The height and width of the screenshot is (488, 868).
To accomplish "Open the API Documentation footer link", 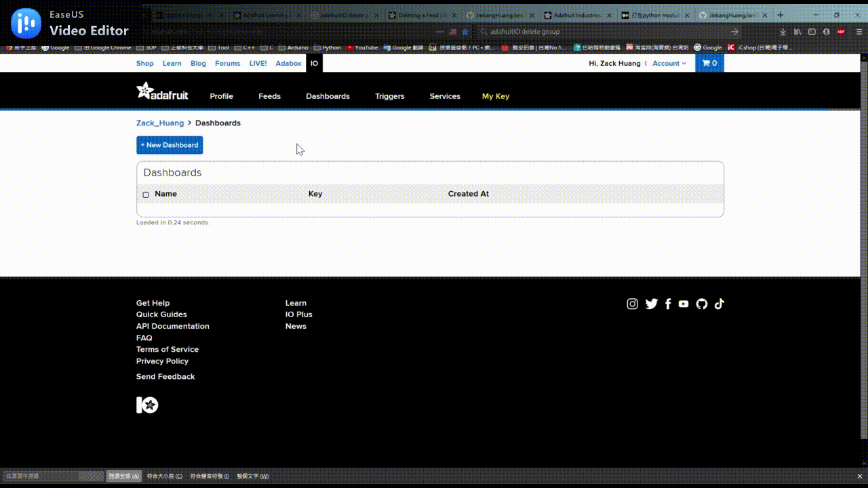I will [x=173, y=327].
